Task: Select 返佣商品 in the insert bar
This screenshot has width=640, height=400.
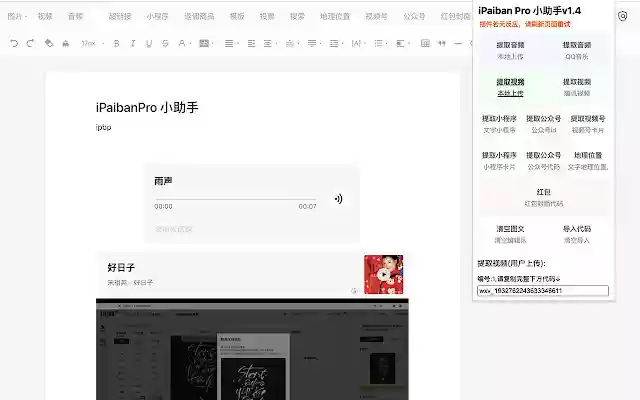Action: click(199, 16)
